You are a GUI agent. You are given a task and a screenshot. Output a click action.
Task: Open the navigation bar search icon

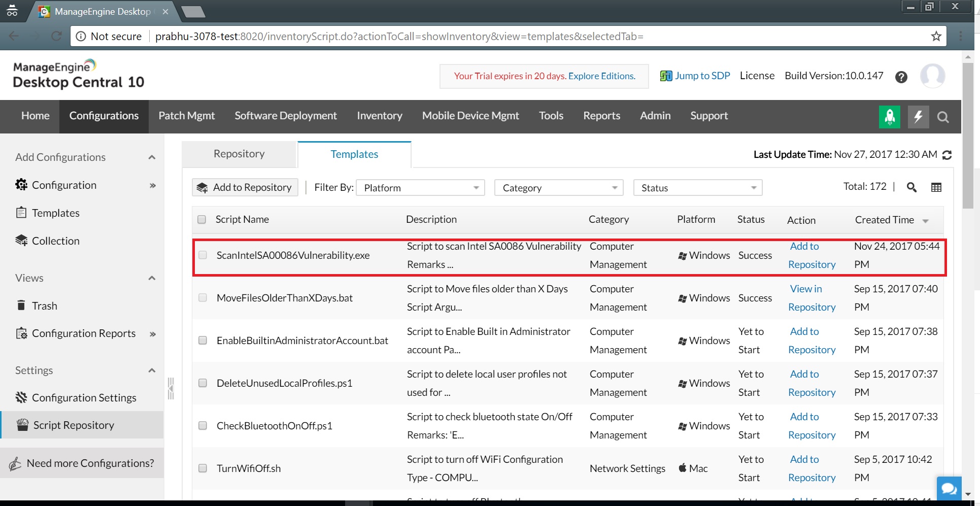coord(943,117)
